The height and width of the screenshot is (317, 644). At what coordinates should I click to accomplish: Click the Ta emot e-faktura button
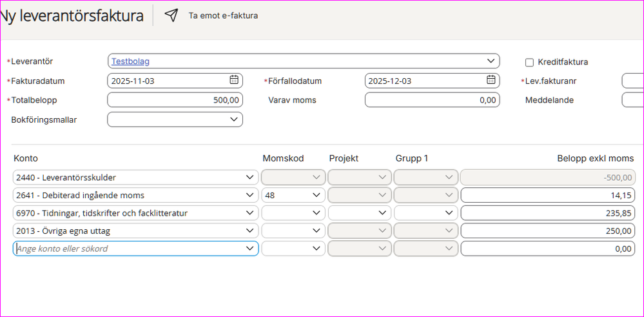tap(223, 16)
